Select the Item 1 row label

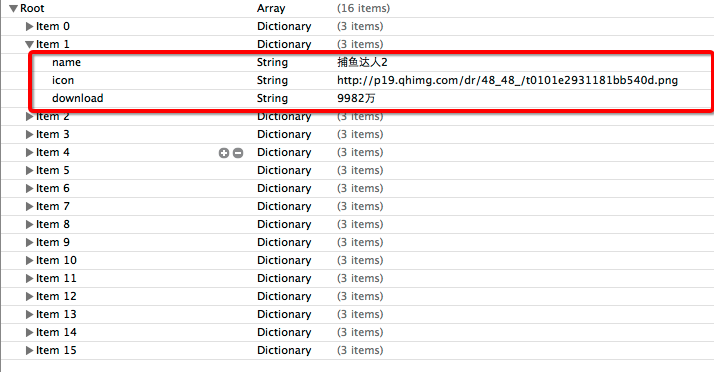pyautogui.click(x=53, y=44)
